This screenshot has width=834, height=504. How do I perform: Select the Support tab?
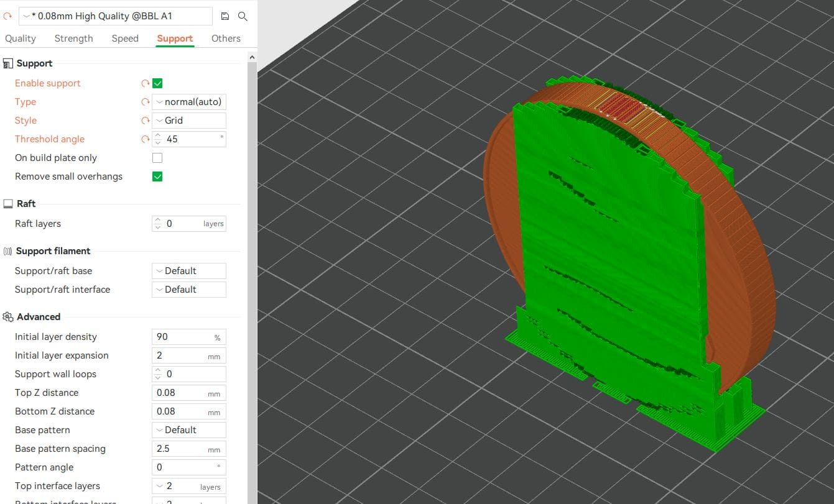tap(175, 39)
